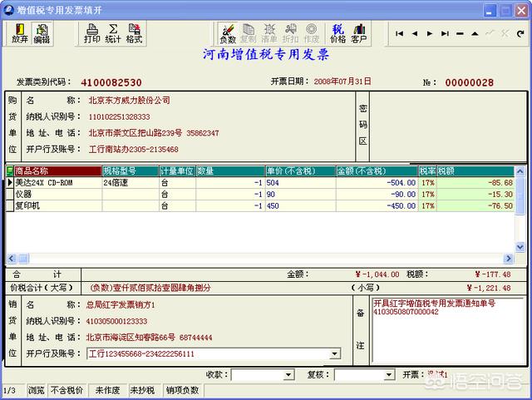Go to the next record arrow
This screenshot has width=532, height=400.
tap(430, 34)
